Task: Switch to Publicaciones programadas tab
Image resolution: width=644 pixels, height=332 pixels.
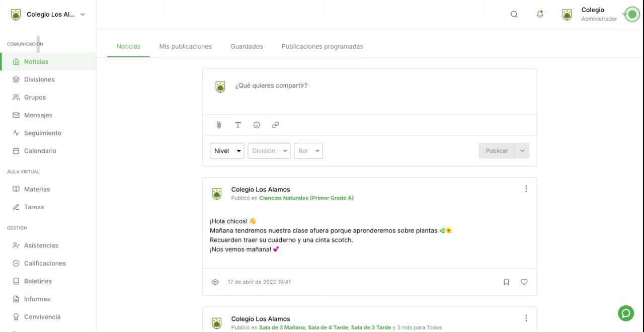Action: pyautogui.click(x=323, y=46)
